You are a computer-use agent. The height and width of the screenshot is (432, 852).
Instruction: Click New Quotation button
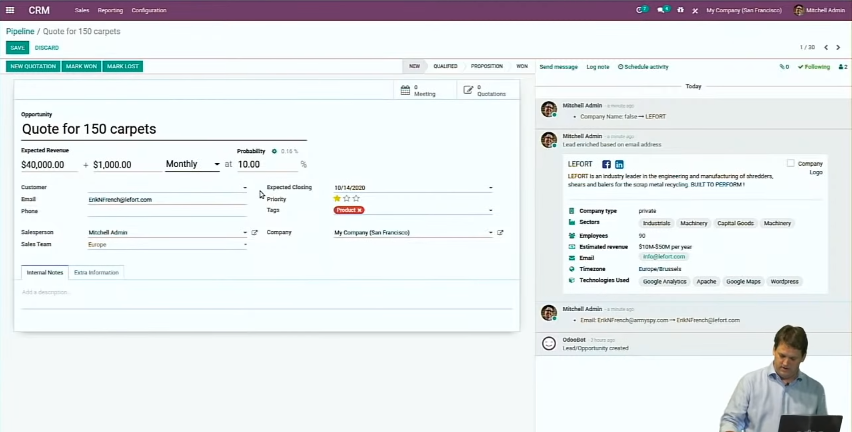(x=33, y=66)
